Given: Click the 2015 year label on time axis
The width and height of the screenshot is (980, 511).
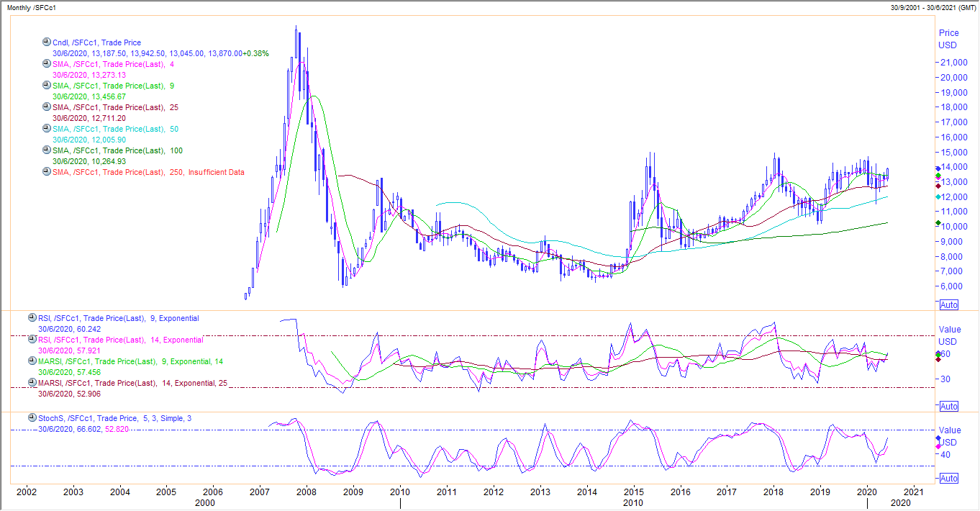Looking at the screenshot, I should pyautogui.click(x=633, y=492).
